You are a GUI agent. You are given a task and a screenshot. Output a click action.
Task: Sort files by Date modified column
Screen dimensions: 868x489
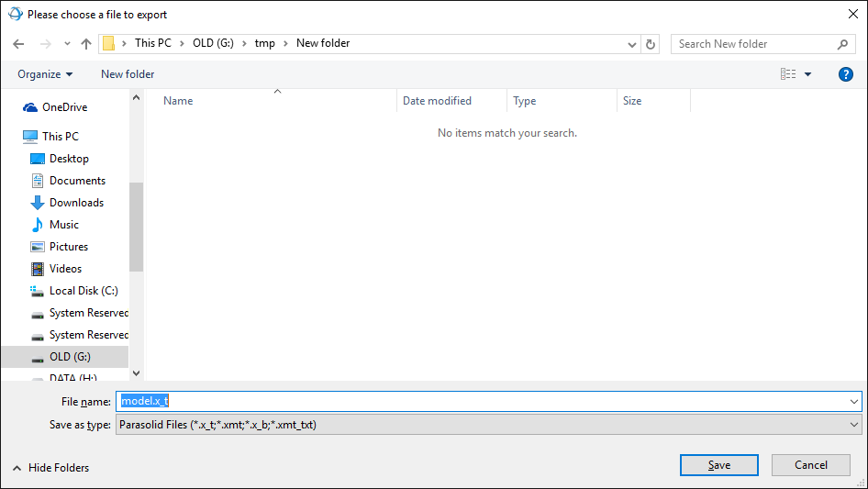437,101
